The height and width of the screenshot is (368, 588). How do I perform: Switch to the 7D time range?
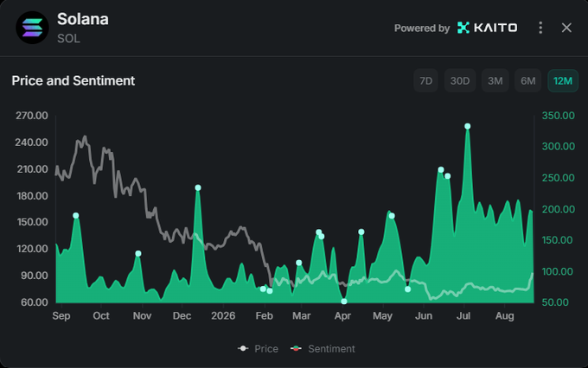pos(425,80)
